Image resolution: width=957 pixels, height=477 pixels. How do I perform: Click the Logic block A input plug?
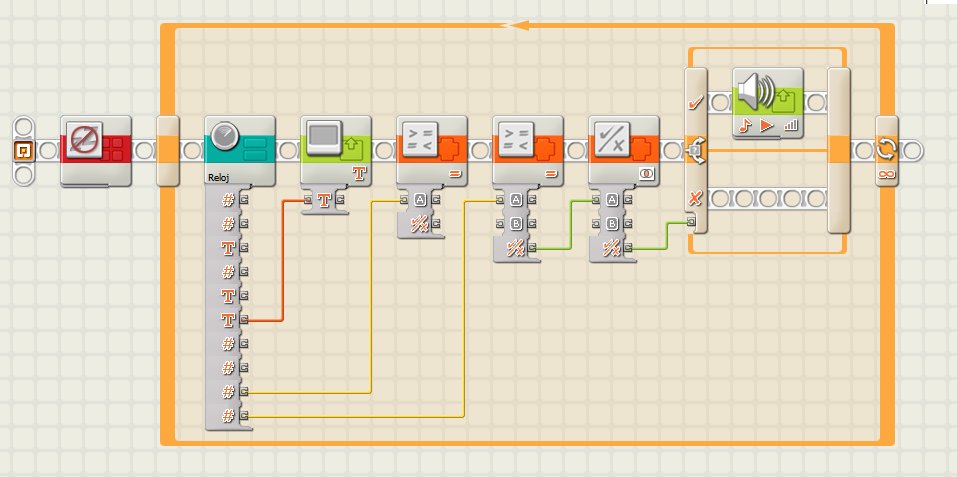(595, 199)
